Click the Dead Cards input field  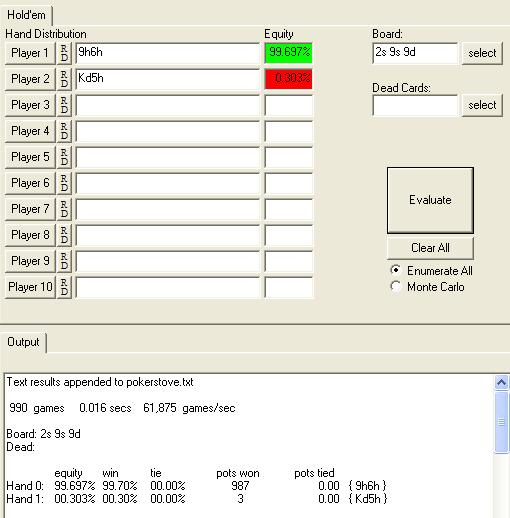tap(415, 105)
